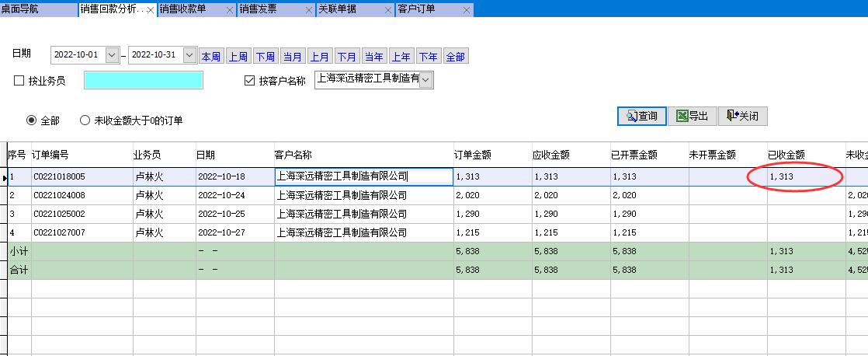
Task: Open the end date 2022-10-31 dropdown
Action: coord(189,55)
